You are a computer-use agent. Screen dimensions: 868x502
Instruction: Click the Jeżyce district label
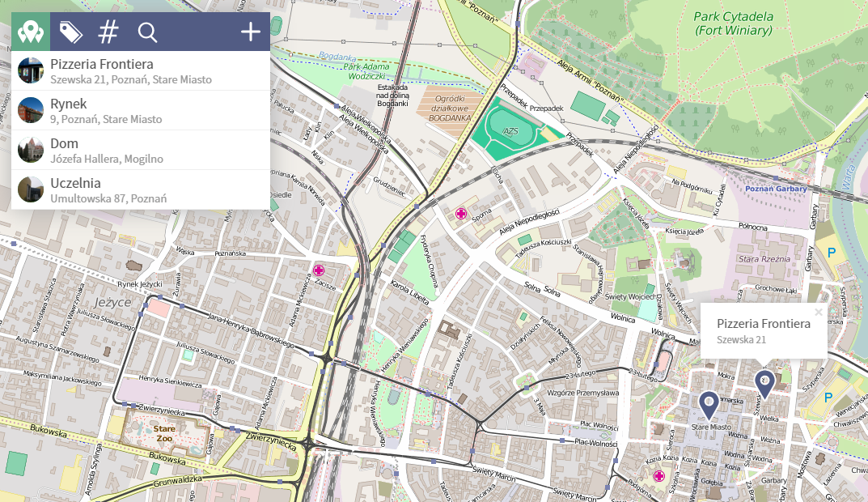(x=112, y=302)
